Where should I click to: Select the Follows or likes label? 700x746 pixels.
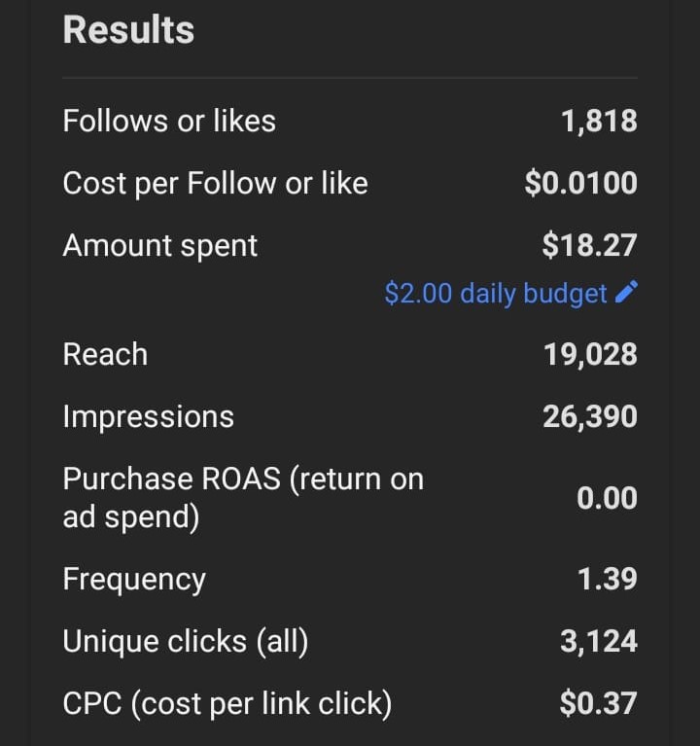pos(169,121)
